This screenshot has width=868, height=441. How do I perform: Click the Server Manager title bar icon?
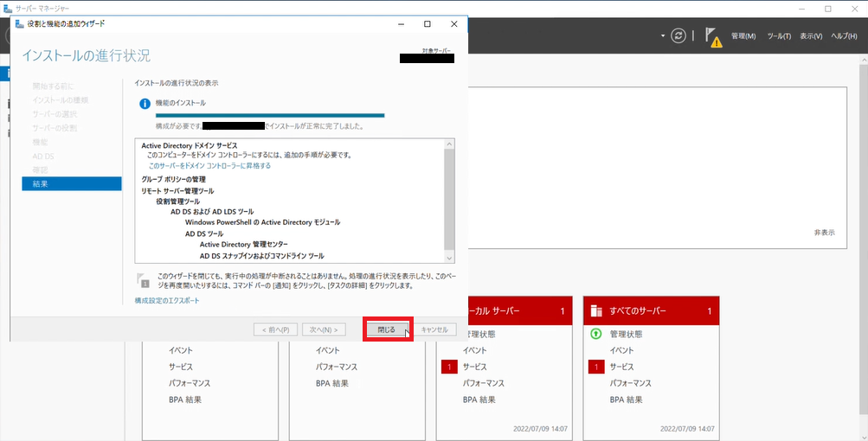(x=8, y=9)
